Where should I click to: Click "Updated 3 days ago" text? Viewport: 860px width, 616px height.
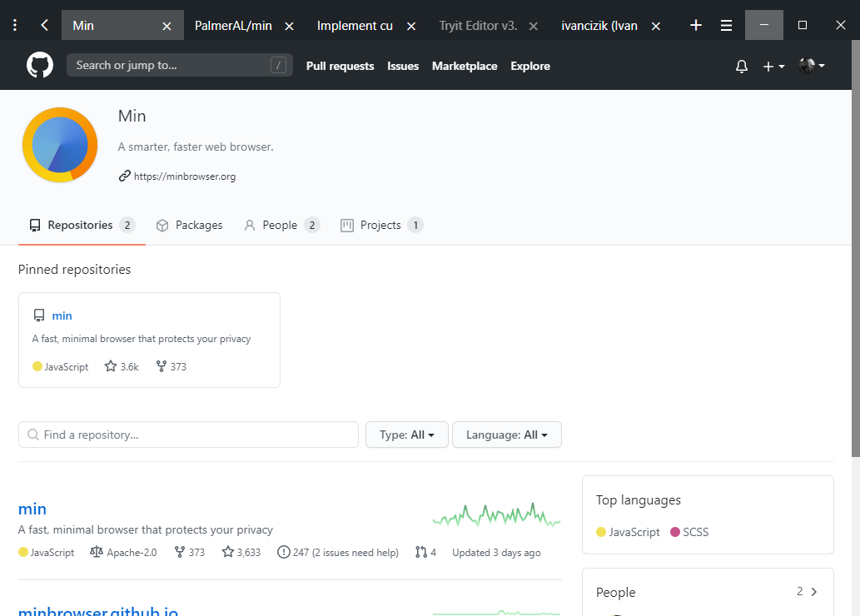(x=496, y=553)
